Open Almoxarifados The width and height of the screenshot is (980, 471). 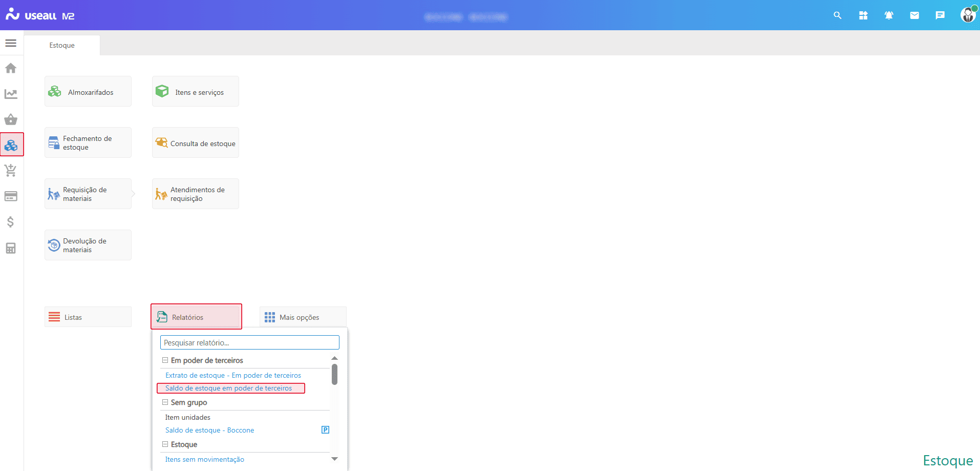click(x=88, y=92)
